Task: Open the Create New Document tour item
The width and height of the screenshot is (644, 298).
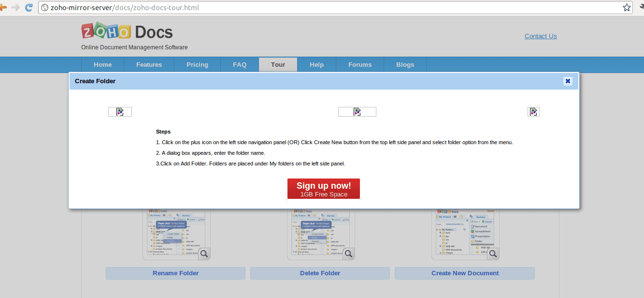Action: (x=465, y=273)
